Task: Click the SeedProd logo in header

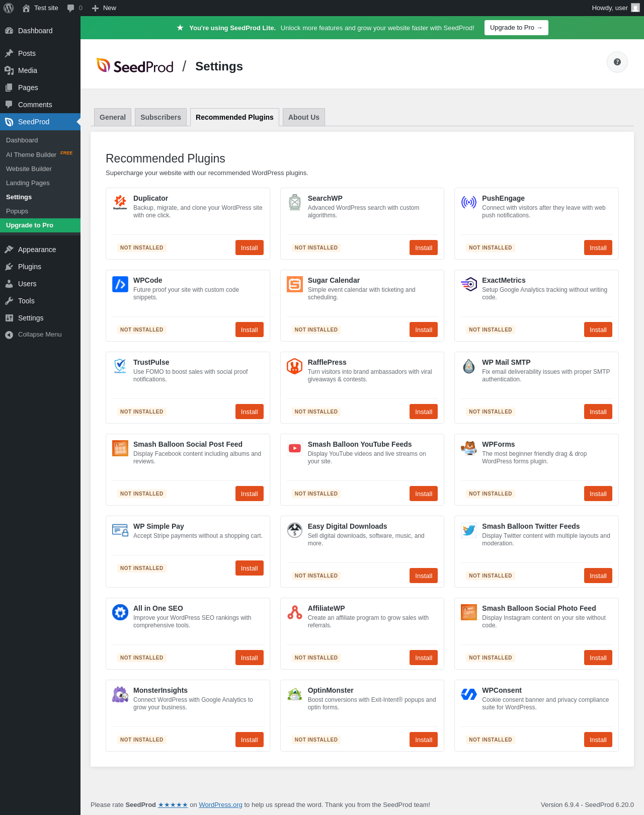Action: point(135,66)
